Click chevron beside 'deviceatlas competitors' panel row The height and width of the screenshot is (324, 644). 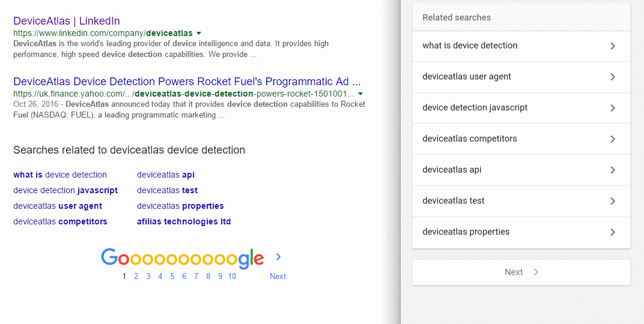(612, 139)
